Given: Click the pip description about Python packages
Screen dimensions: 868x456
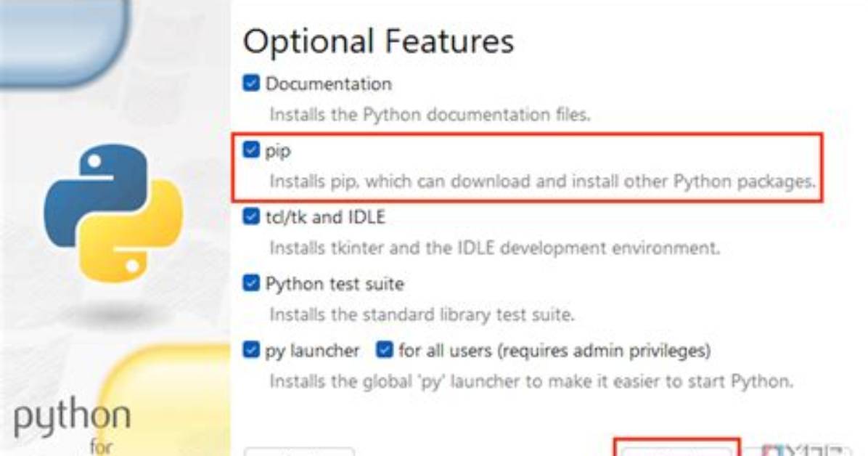Looking at the screenshot, I should (543, 182).
